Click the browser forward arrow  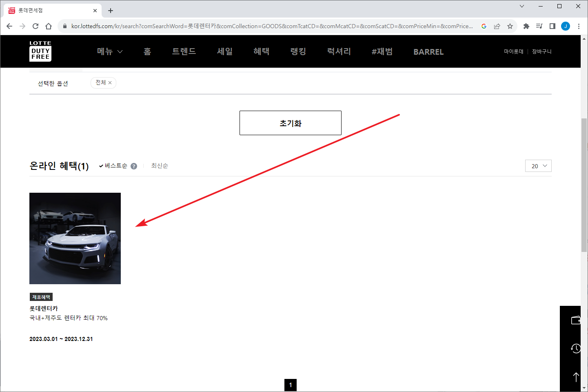(x=22, y=26)
